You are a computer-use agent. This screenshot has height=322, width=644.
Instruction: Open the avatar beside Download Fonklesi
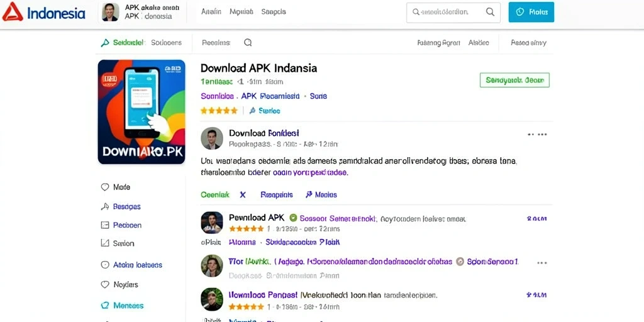point(212,138)
